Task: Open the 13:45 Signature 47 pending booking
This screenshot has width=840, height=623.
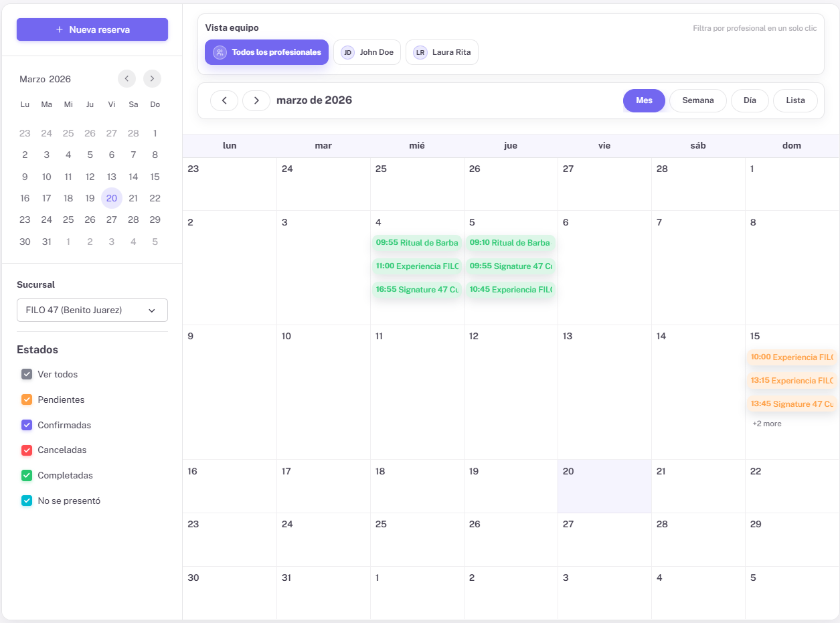Action: 791,404
